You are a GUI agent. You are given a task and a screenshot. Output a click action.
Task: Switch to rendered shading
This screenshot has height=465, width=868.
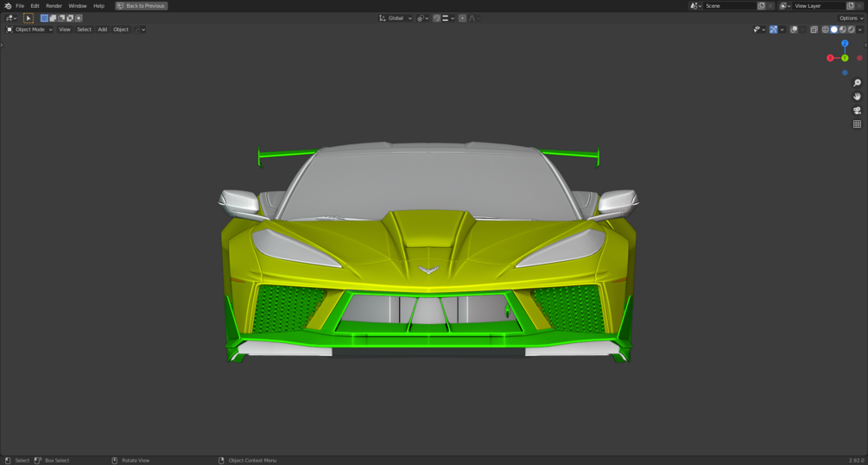point(851,29)
